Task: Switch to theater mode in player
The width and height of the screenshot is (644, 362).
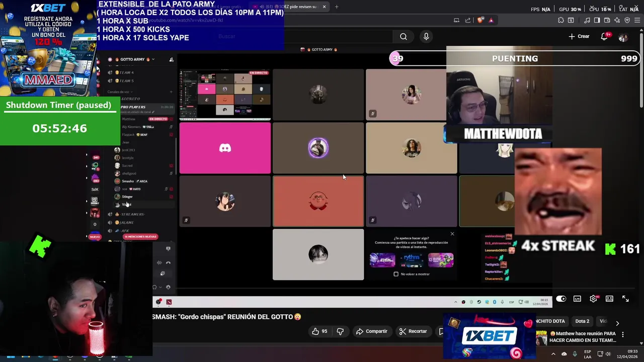Action: [609, 299]
